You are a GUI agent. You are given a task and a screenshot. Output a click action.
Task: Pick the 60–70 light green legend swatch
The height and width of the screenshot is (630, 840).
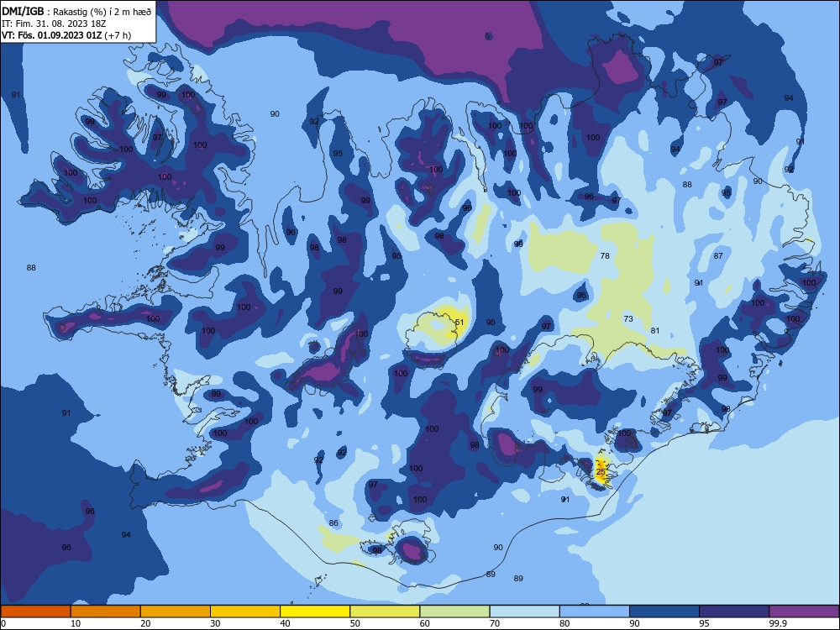click(x=454, y=612)
